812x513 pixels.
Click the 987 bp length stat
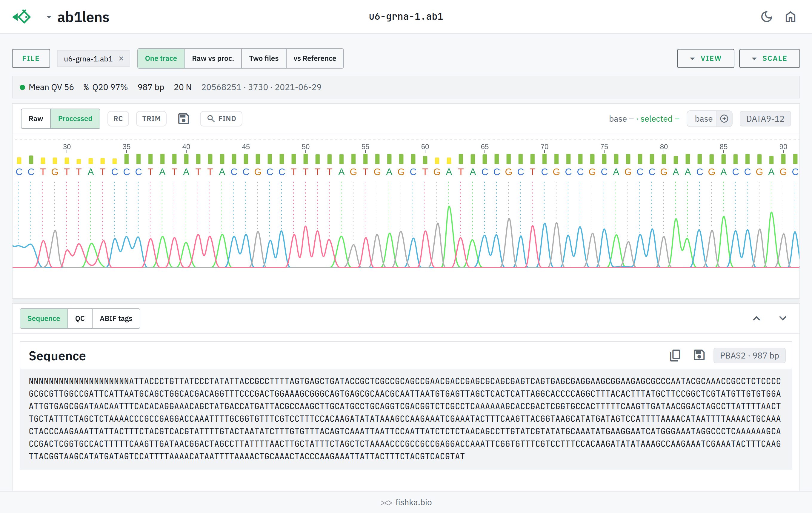[x=151, y=87]
